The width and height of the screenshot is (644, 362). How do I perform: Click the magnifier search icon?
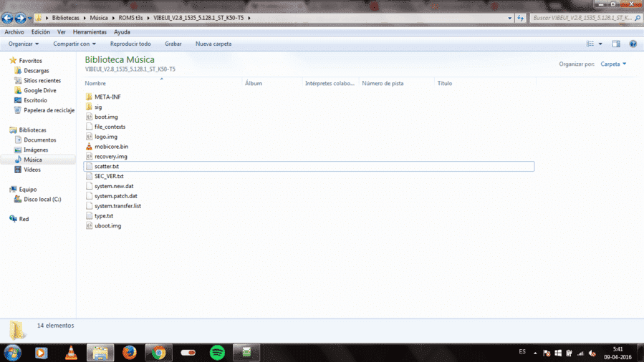pyautogui.click(x=638, y=18)
